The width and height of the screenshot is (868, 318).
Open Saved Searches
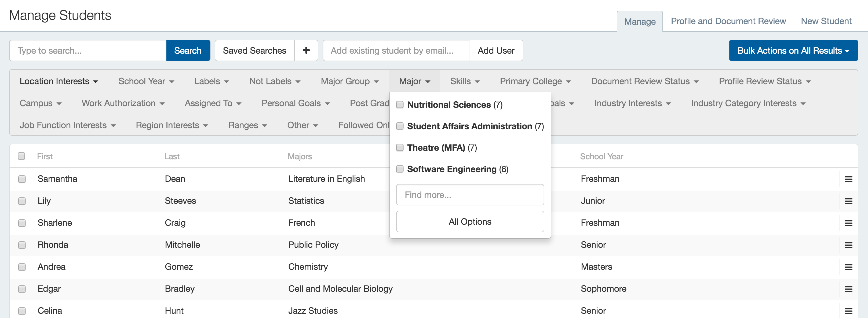click(254, 50)
